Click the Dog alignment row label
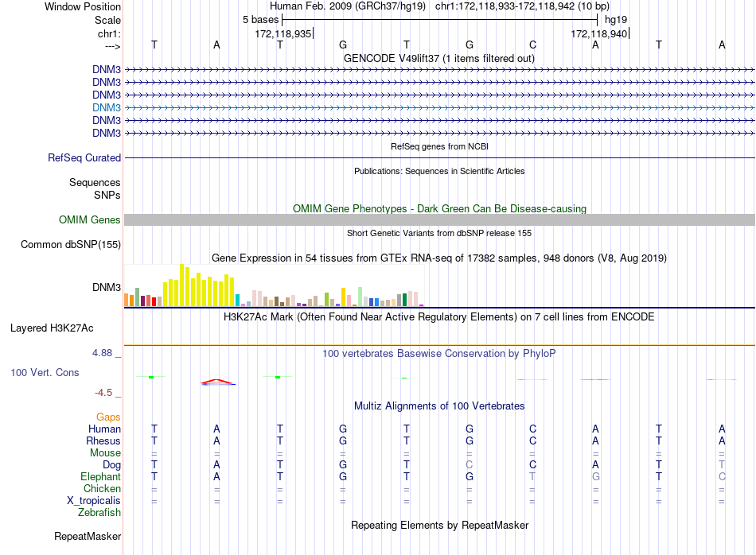This screenshot has height=555, width=756. coord(112,464)
